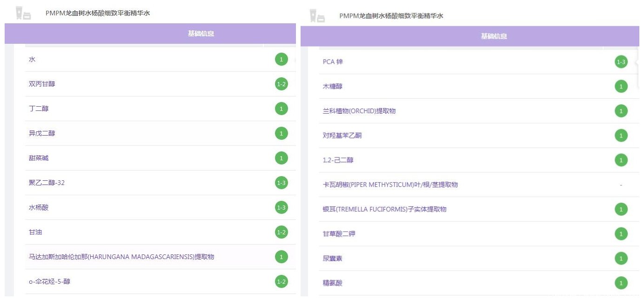This screenshot has height=301, width=644.
Task: Open the 木糖醇 ingredient link
Action: (x=333, y=87)
